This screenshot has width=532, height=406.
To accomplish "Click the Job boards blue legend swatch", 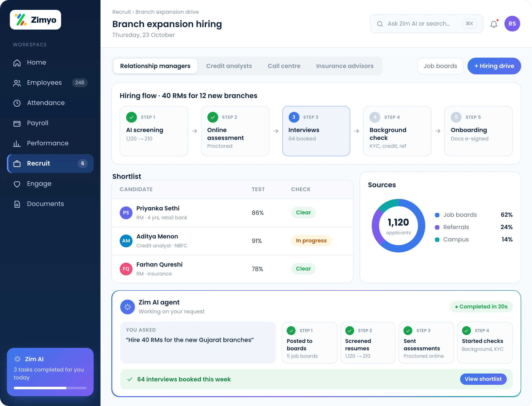I will coord(437,215).
